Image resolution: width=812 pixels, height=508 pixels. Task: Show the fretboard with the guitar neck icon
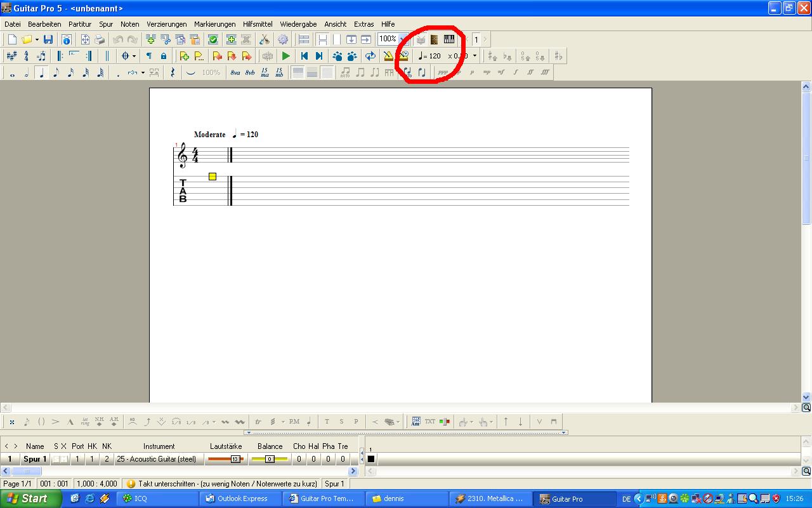(x=435, y=39)
